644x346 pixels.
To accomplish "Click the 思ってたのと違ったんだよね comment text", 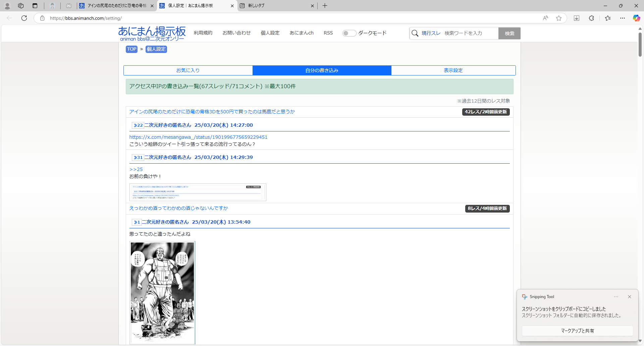I will (160, 234).
